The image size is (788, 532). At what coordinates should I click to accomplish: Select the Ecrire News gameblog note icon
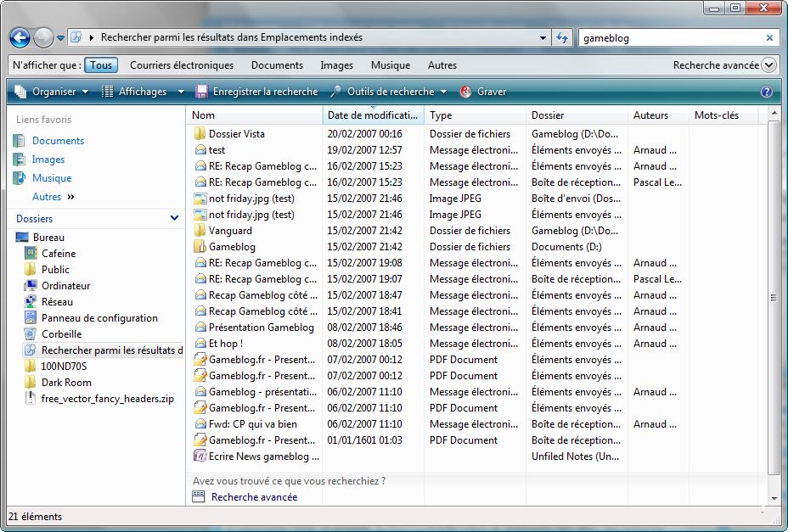(x=200, y=456)
